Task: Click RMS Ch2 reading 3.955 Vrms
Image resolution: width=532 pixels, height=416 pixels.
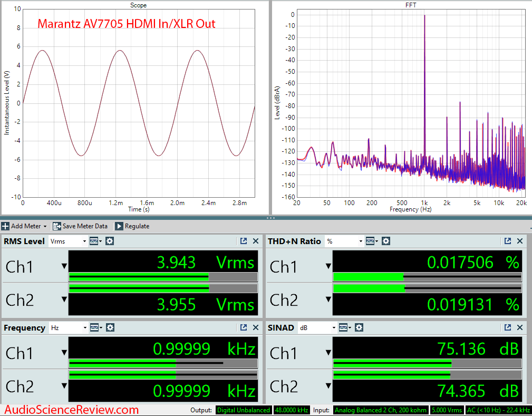Action: pos(206,304)
